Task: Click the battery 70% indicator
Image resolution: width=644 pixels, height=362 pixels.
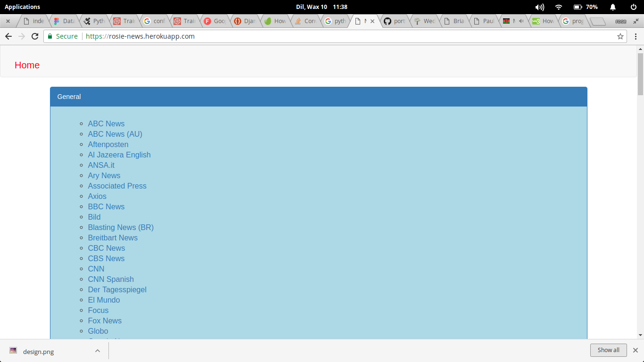Action: (x=586, y=7)
